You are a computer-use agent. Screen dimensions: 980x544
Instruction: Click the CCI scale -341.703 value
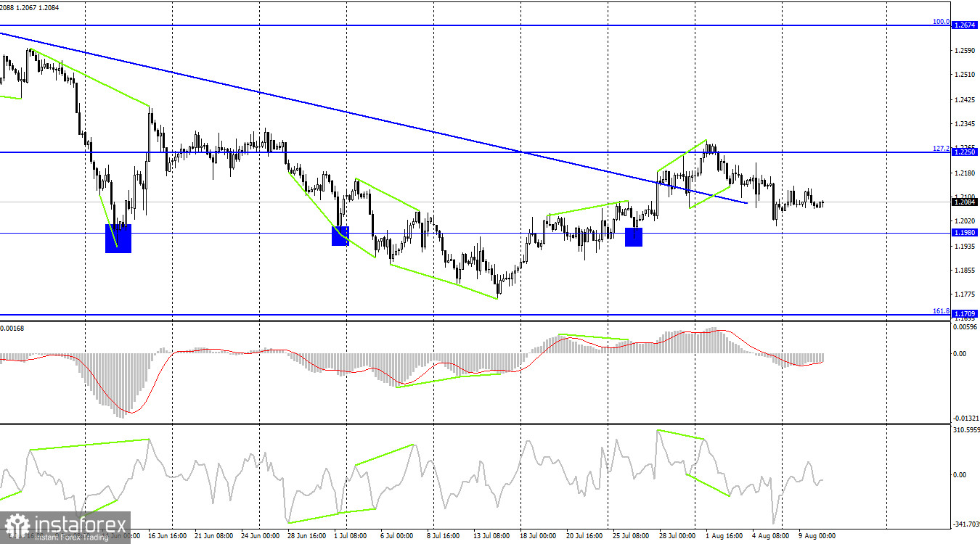[x=966, y=524]
